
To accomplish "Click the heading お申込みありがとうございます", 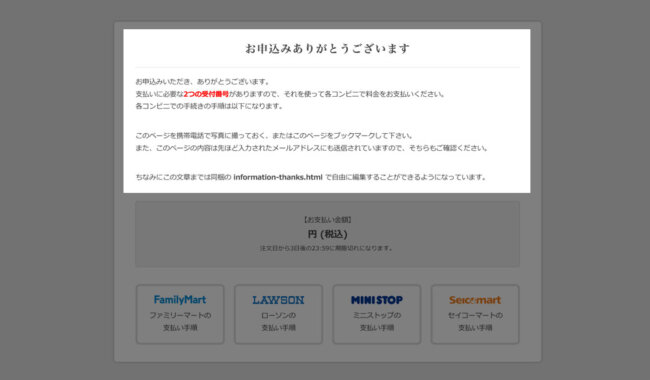I will tap(327, 49).
